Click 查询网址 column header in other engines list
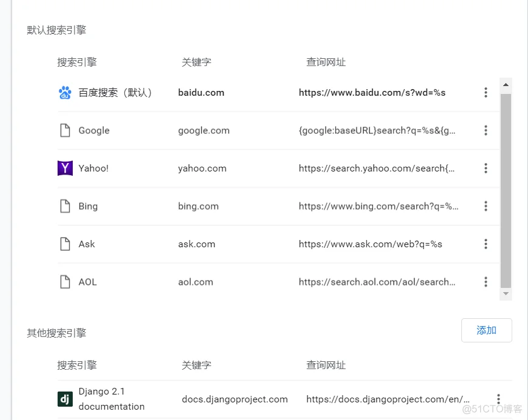This screenshot has width=528, height=420. 326,365
